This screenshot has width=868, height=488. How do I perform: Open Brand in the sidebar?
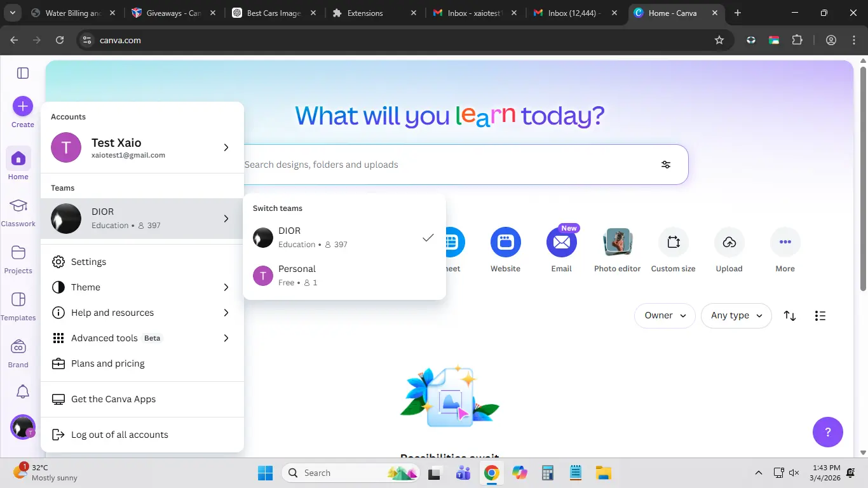18,353
